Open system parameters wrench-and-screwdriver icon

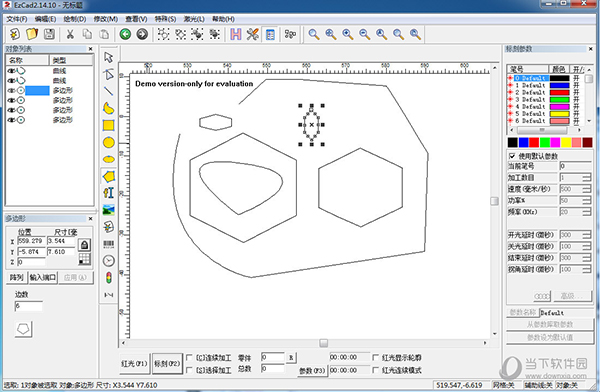click(253, 34)
